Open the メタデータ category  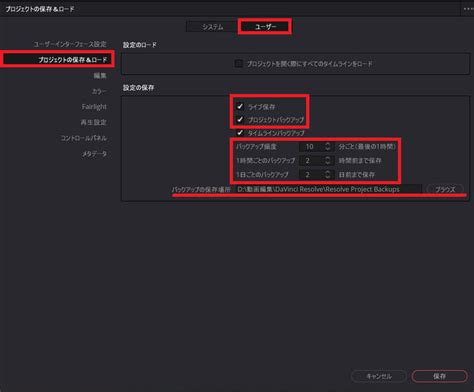click(x=94, y=154)
